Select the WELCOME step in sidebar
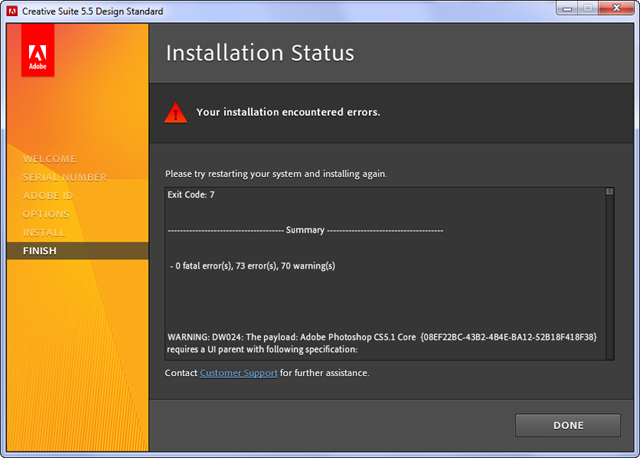Viewport: 640px width, 458px height. (49, 159)
